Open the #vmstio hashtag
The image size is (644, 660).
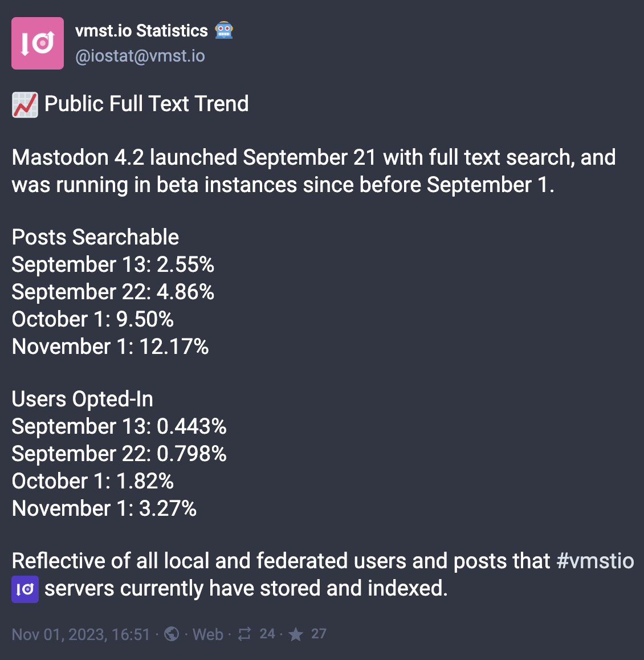tap(595, 561)
